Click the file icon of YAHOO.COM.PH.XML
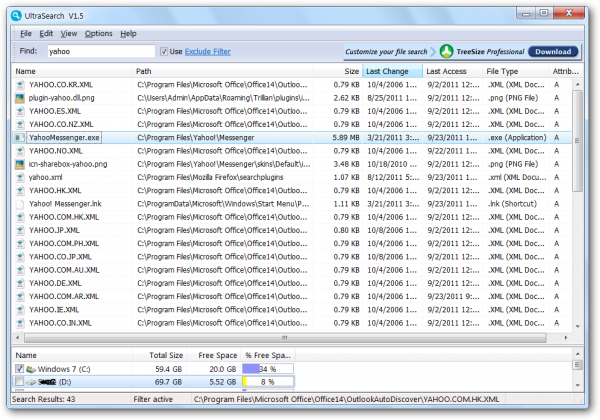Screen dimensions: 600x420 (x=20, y=244)
